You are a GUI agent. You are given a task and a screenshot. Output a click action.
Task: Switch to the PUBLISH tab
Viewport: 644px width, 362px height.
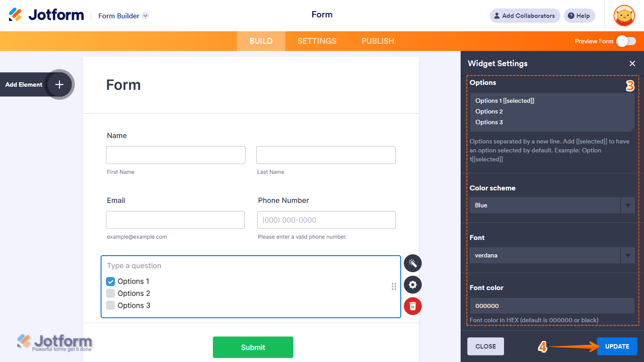click(x=377, y=41)
